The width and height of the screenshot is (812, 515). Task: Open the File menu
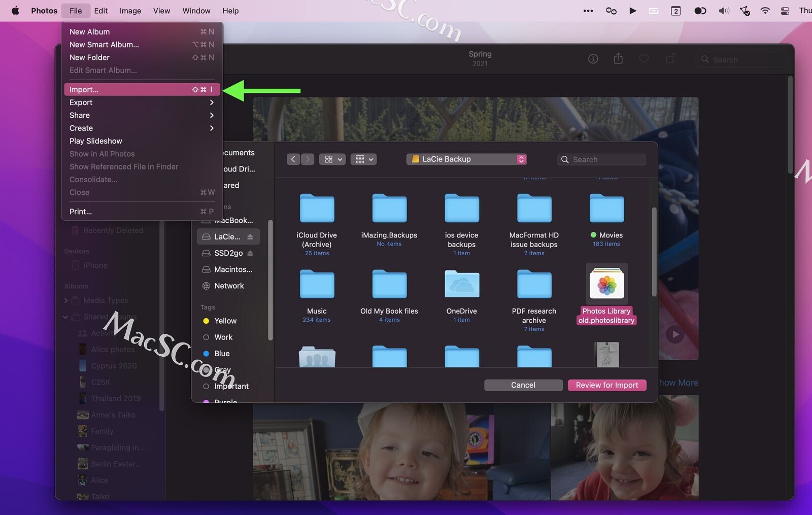tap(76, 11)
